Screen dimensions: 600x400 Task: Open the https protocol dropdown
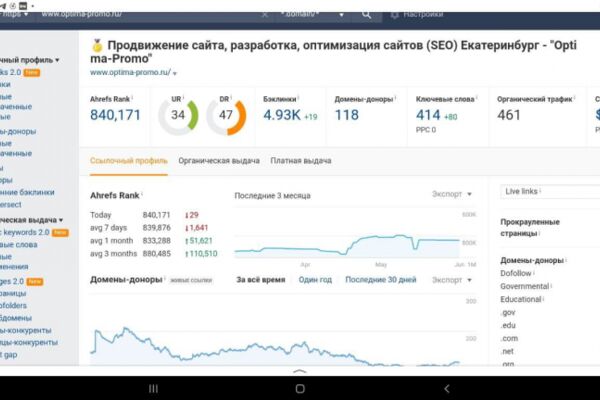point(14,14)
